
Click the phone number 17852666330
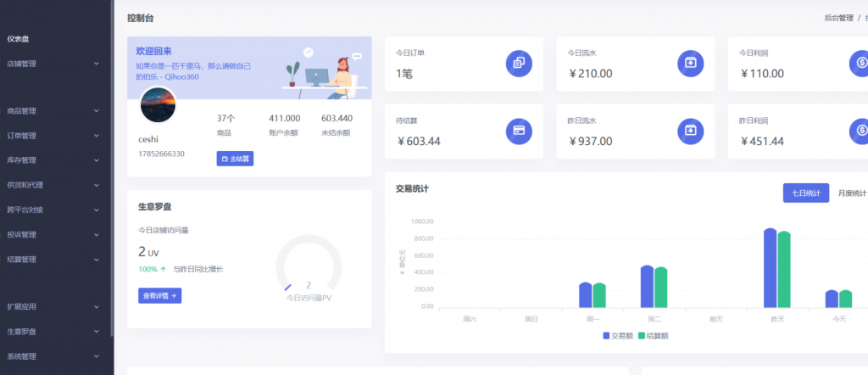tap(161, 154)
